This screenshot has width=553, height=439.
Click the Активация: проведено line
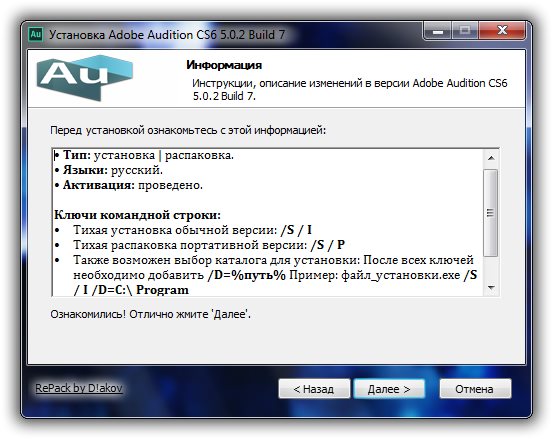[129, 185]
